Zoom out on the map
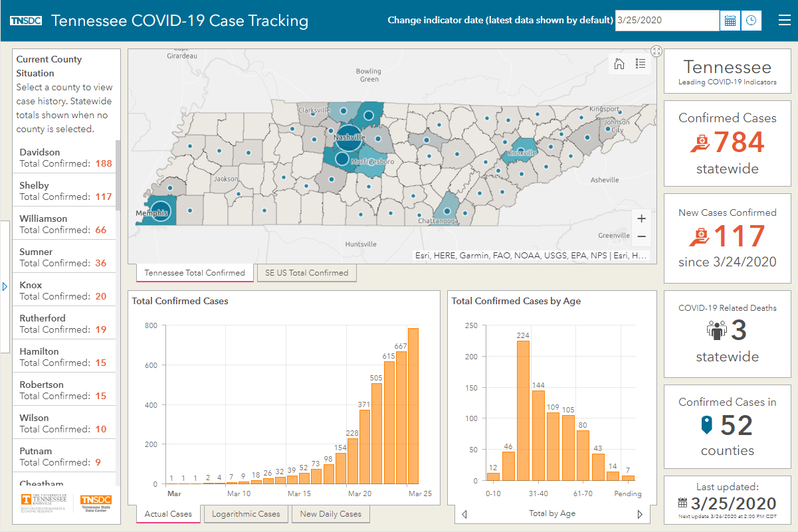The image size is (798, 532). (641, 236)
